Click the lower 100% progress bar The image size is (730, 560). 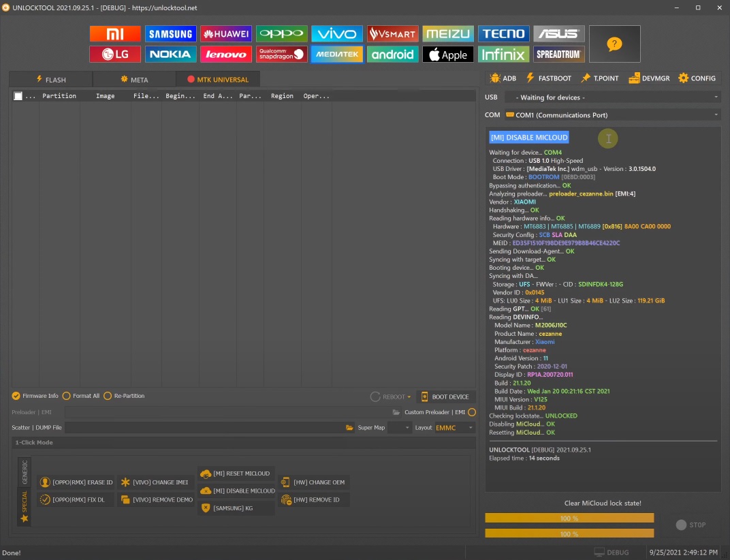click(x=569, y=533)
